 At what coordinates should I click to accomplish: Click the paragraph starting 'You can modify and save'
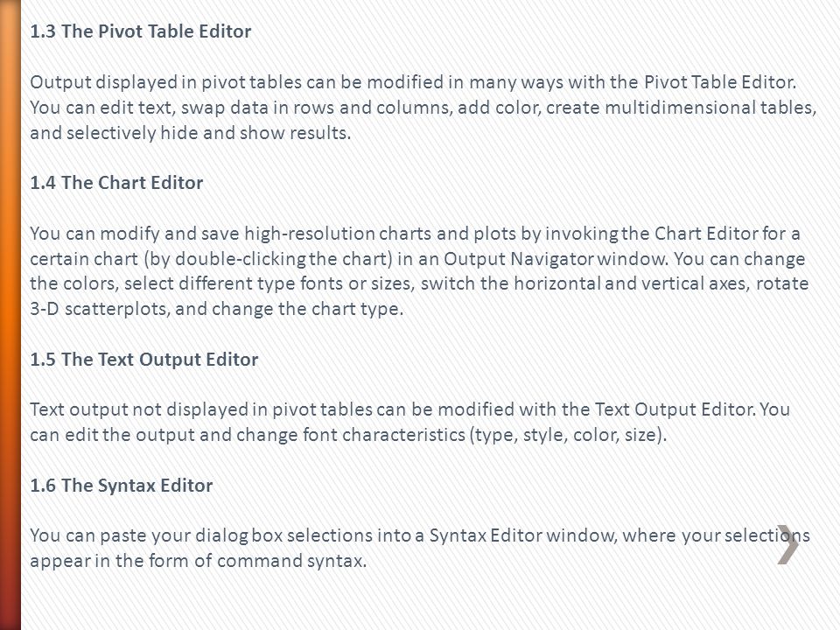point(419,271)
